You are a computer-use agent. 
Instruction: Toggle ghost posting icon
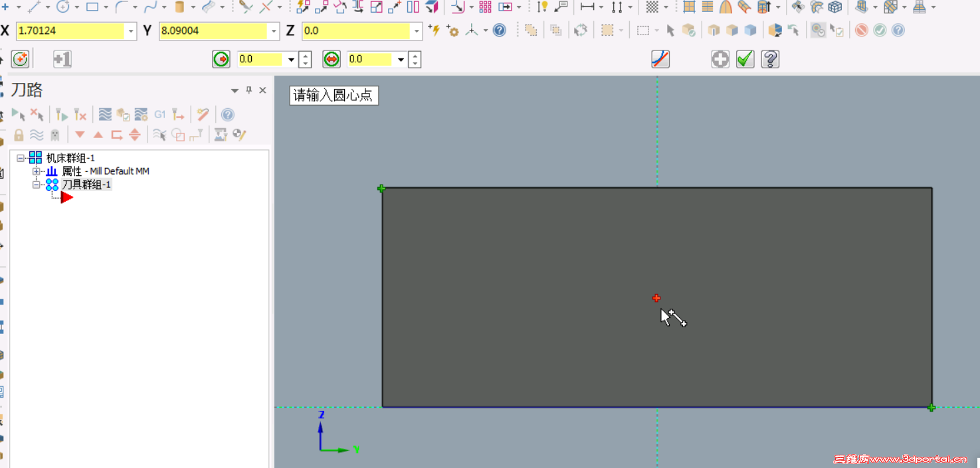click(x=54, y=135)
